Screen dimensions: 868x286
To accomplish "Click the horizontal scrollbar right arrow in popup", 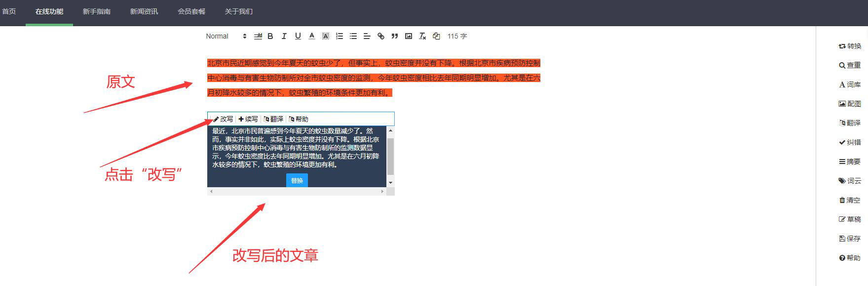I will [x=382, y=191].
